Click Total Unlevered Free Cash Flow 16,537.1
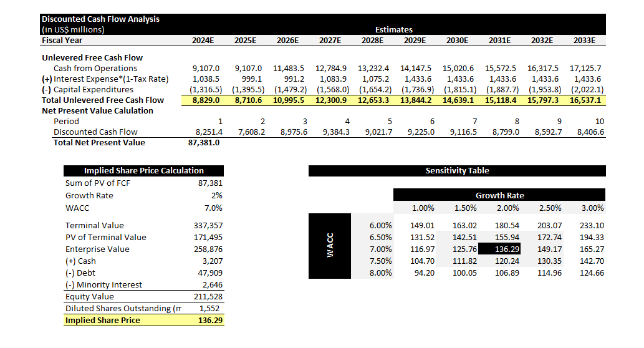This screenshot has width=644, height=348. tap(585, 100)
